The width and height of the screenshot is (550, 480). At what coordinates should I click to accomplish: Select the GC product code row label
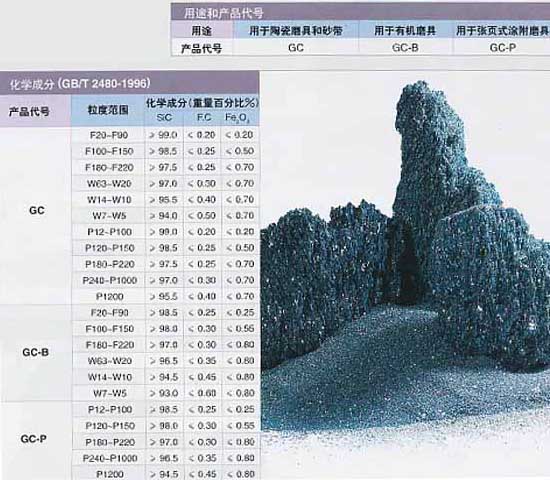[36, 211]
